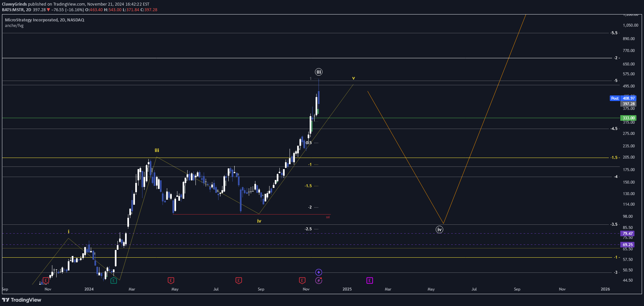Click the TradingView logo
The image size is (644, 306).
point(22,300)
